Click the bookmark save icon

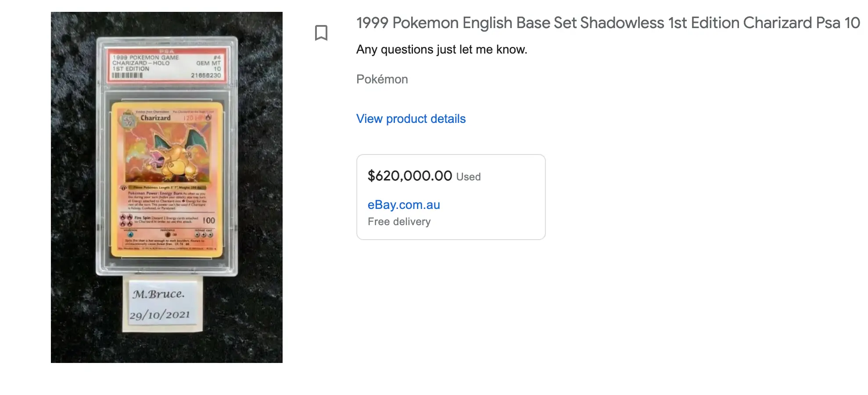321,33
